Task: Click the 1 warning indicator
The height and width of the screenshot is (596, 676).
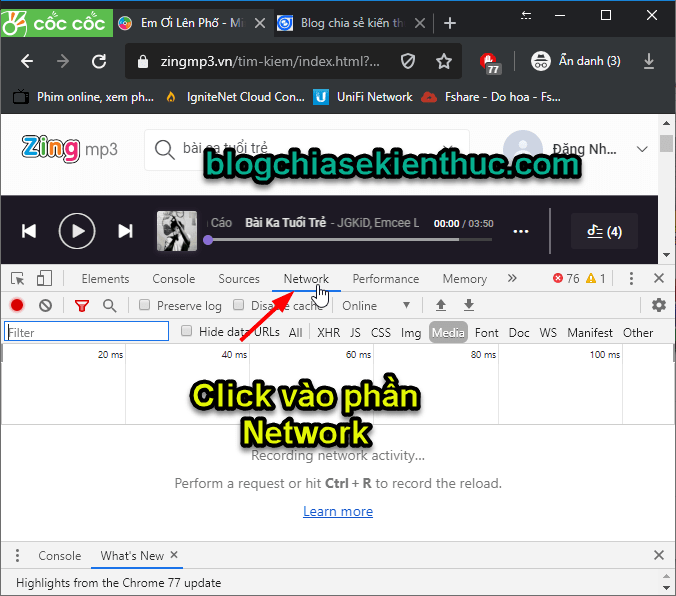Action: click(x=596, y=279)
